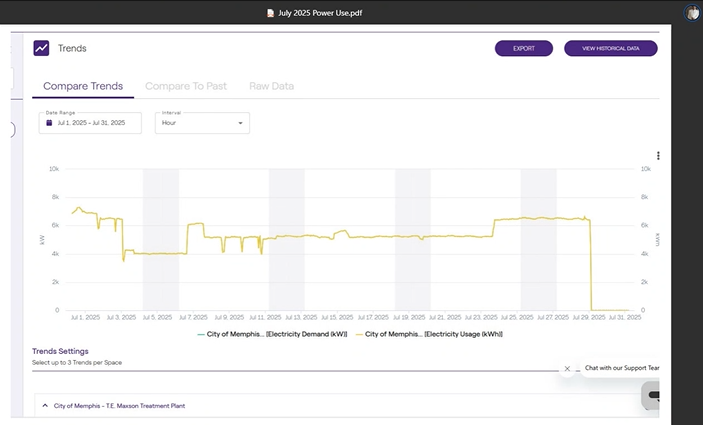Select the Compare Trends tab
The height and width of the screenshot is (425, 703).
83,86
